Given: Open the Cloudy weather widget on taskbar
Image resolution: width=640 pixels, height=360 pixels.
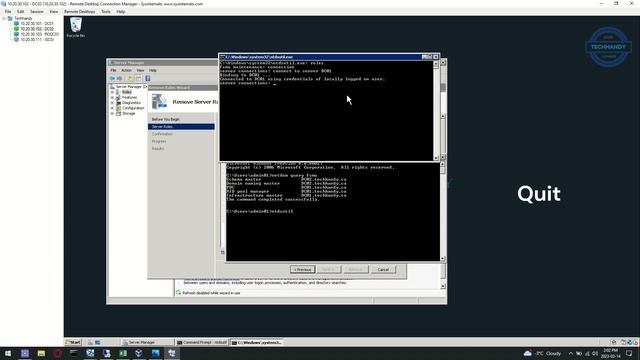Looking at the screenshot, I should point(542,353).
